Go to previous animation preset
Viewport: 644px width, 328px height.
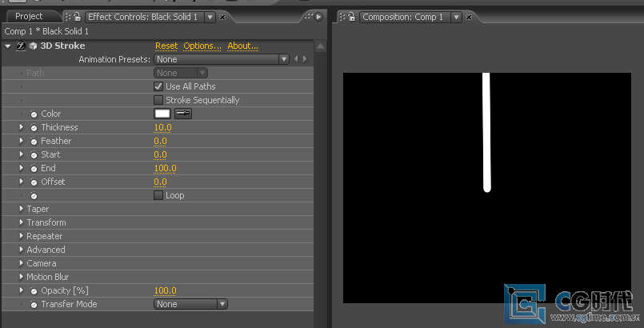(296, 59)
